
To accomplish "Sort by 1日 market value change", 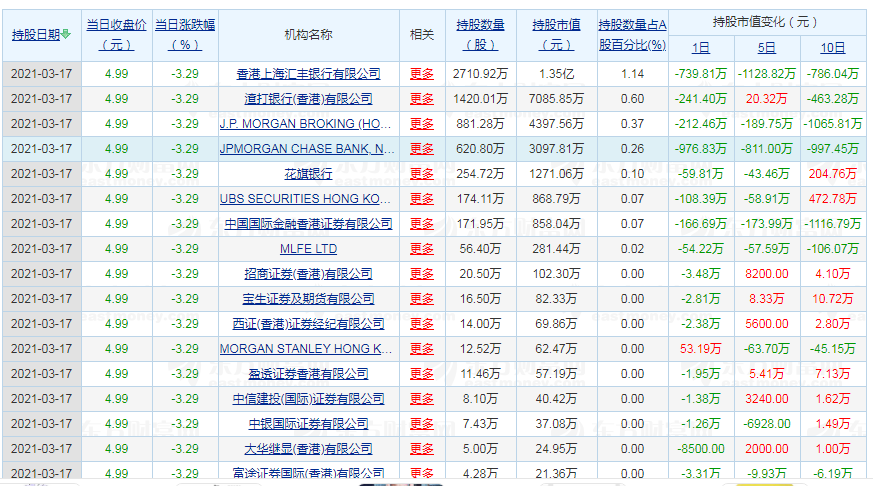I will [700, 48].
